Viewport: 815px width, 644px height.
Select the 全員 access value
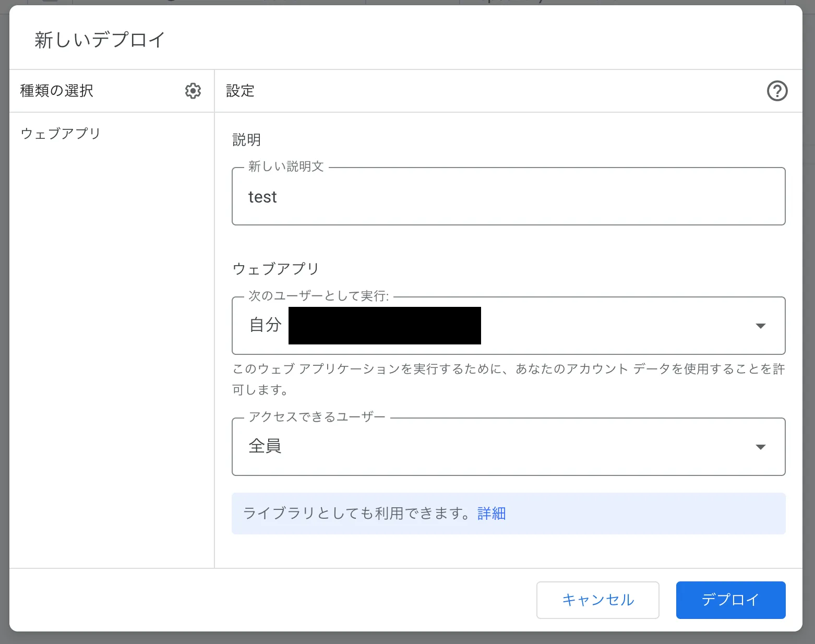(x=265, y=447)
